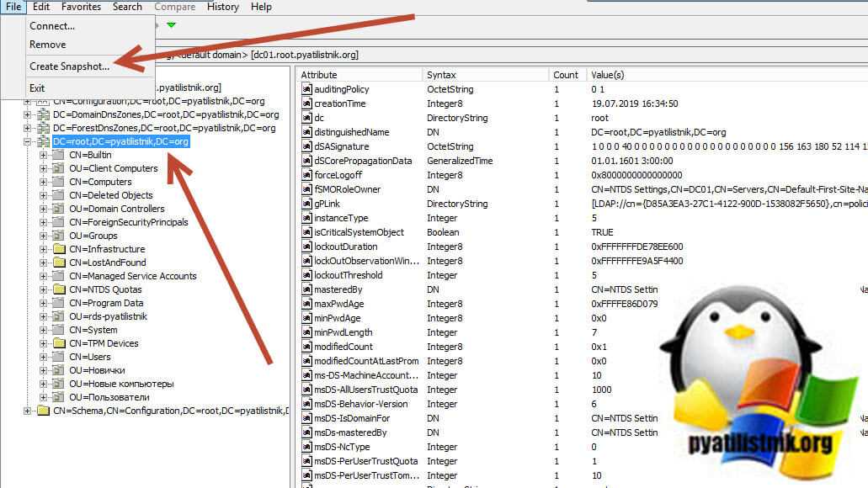Choose Connect... from File menu
Image resolution: width=868 pixels, height=488 pixels.
coord(52,26)
